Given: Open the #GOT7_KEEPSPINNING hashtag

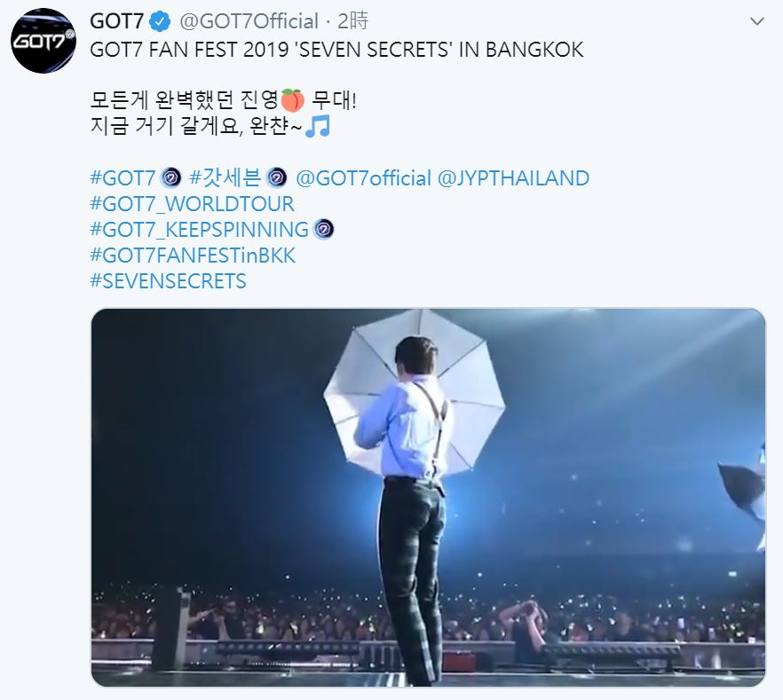Looking at the screenshot, I should coord(200,230).
